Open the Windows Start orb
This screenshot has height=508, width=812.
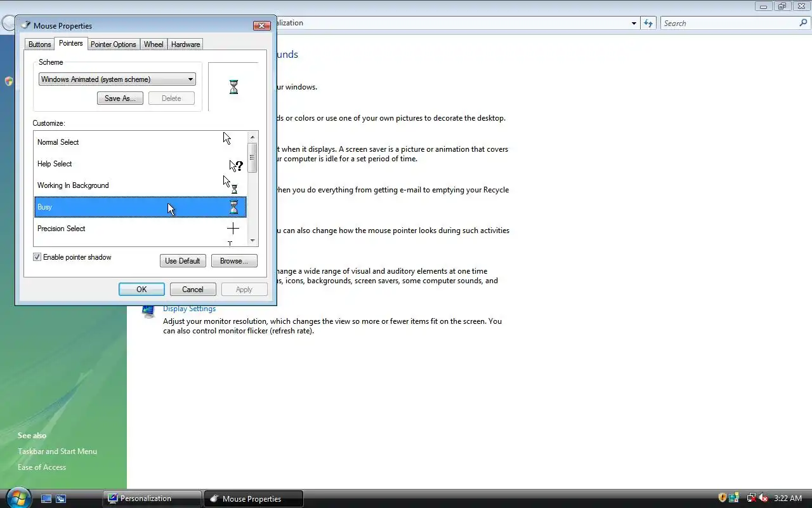click(x=18, y=498)
